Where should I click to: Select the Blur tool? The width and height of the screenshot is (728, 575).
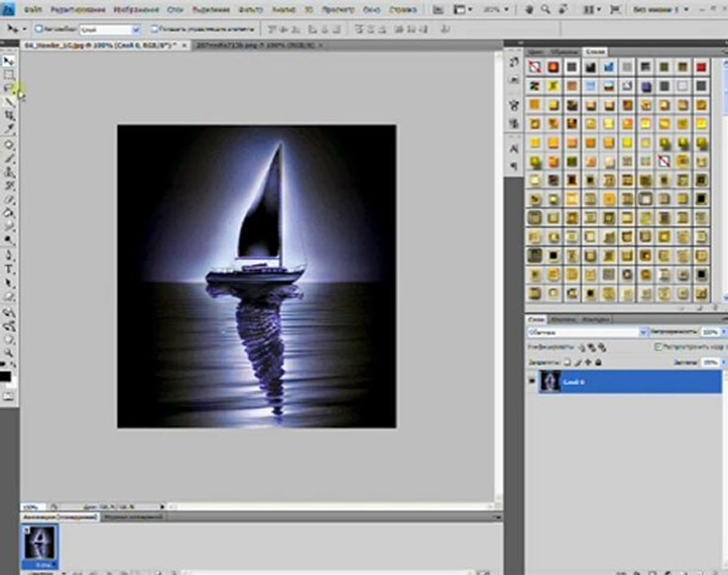click(9, 227)
